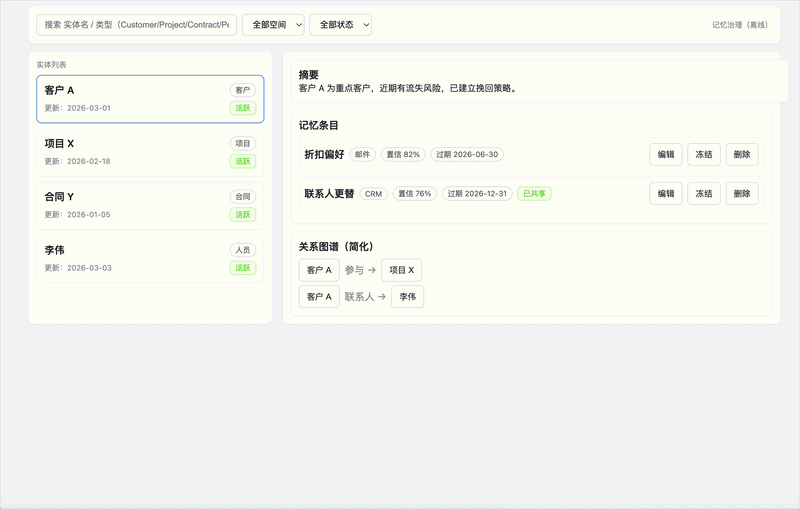Click the 已共享 tag on 联系人更替
The height and width of the screenshot is (509, 800).
point(534,194)
